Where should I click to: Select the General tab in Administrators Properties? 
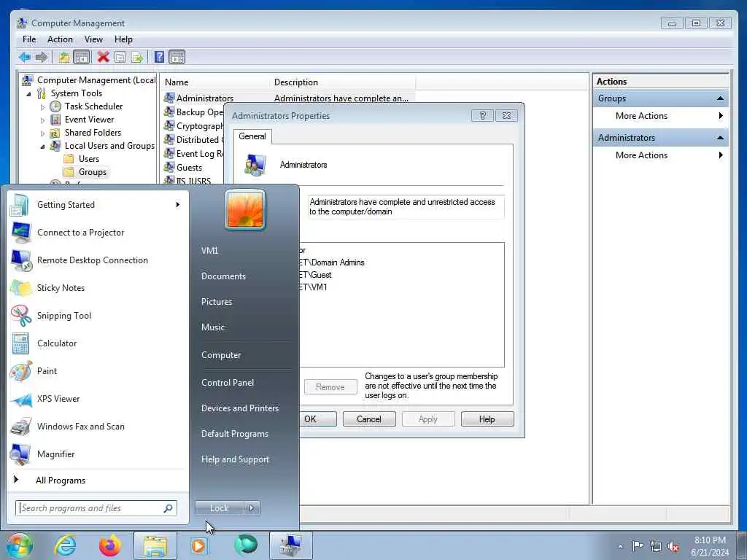click(x=252, y=136)
